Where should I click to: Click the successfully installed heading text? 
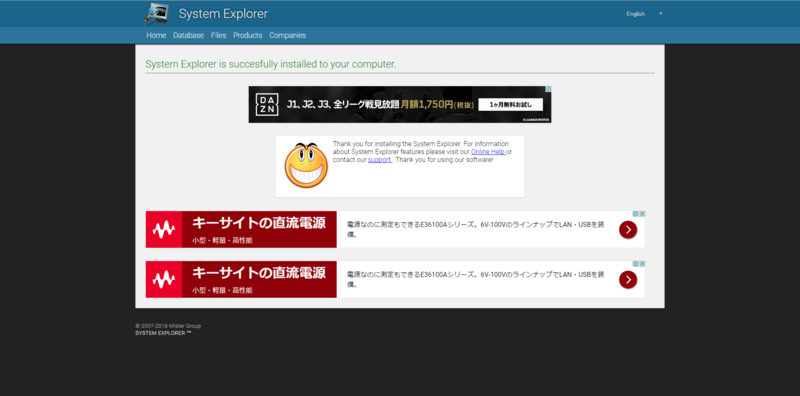(270, 64)
